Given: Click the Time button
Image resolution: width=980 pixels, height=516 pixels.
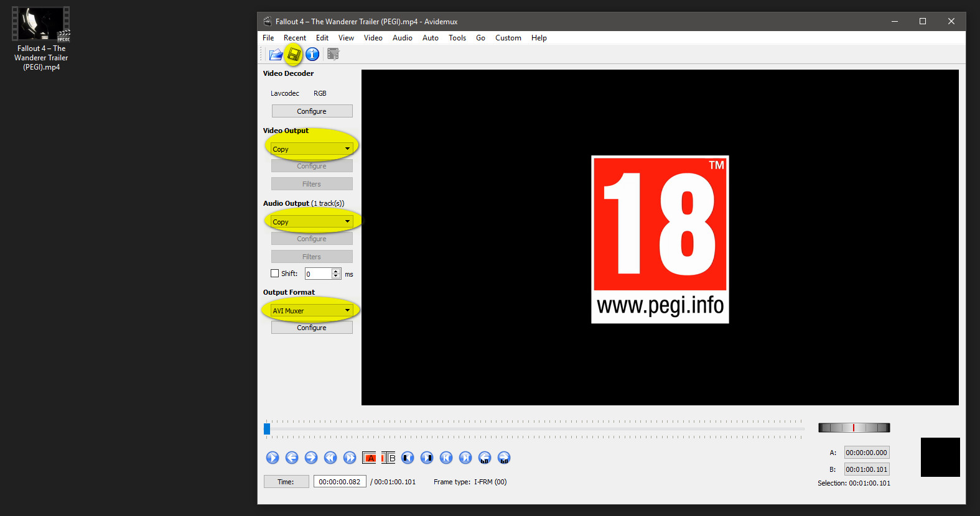Looking at the screenshot, I should point(286,482).
